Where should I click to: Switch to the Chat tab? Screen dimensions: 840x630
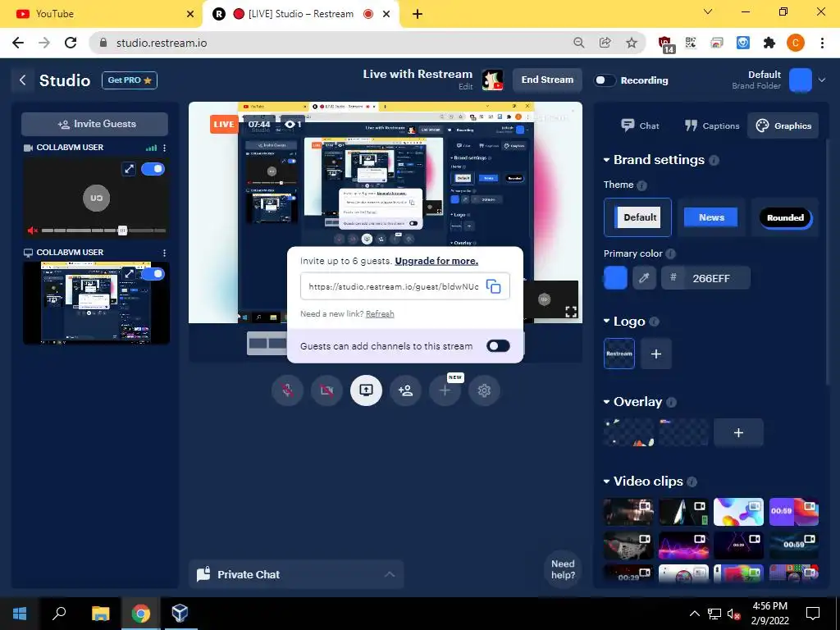click(640, 126)
